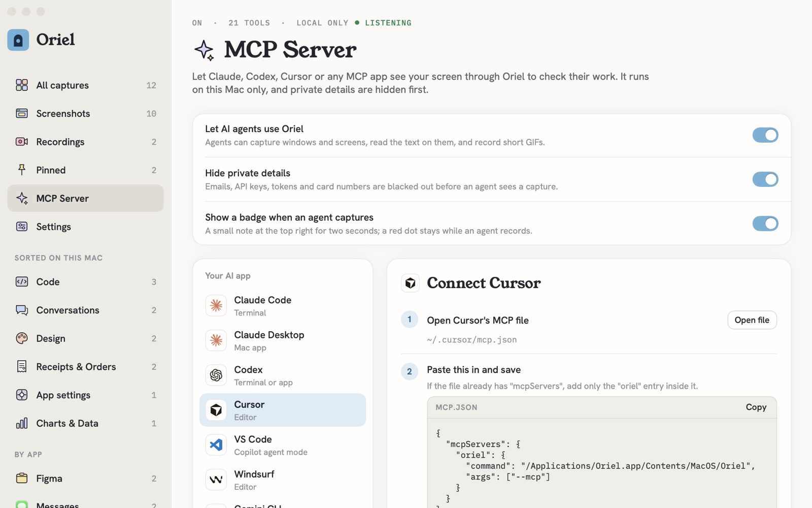Open the Charts & Data category
Screen dimensions: 812x508
point(85,423)
